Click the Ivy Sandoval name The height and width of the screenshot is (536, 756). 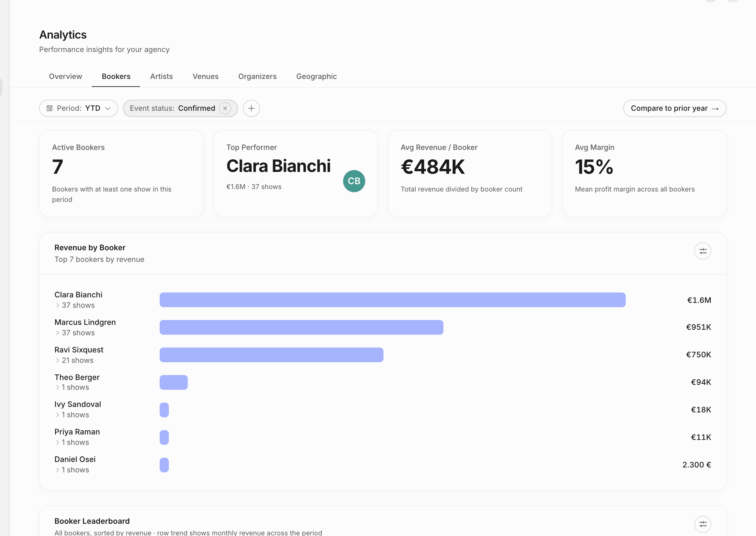(x=77, y=404)
